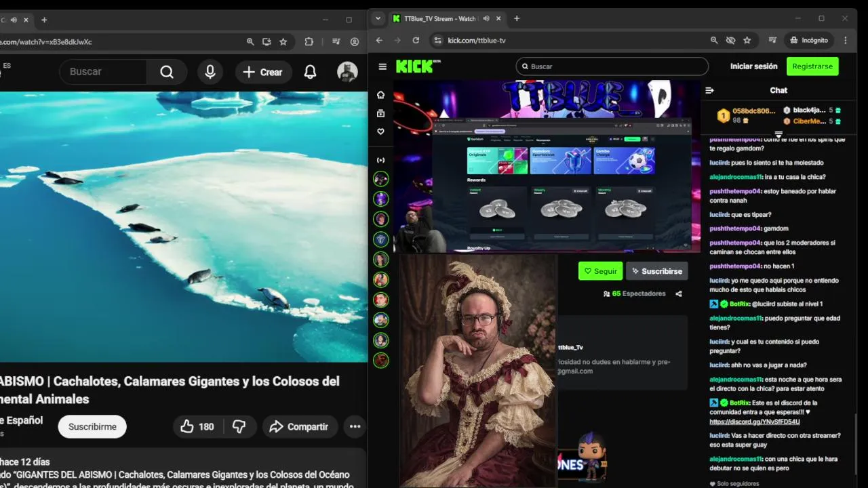Toggle the Kick sidebar hamburger menu
868x488 pixels.
pyautogui.click(x=382, y=66)
